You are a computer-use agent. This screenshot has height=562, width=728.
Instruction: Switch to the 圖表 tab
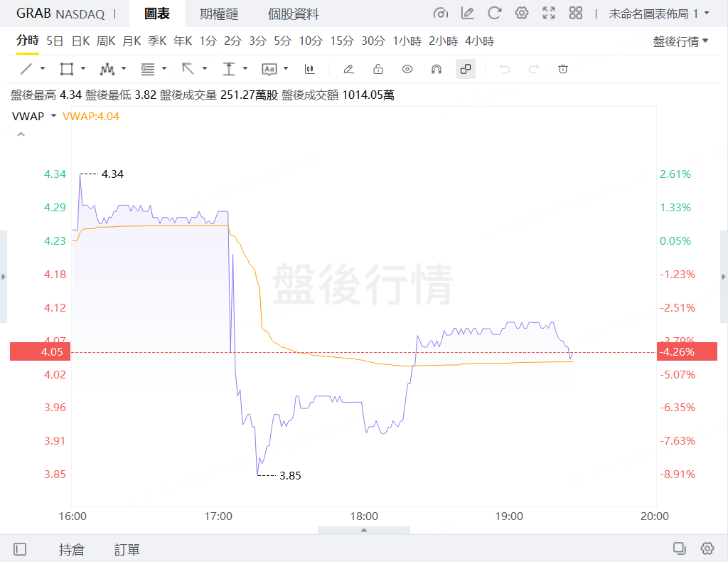pyautogui.click(x=157, y=14)
